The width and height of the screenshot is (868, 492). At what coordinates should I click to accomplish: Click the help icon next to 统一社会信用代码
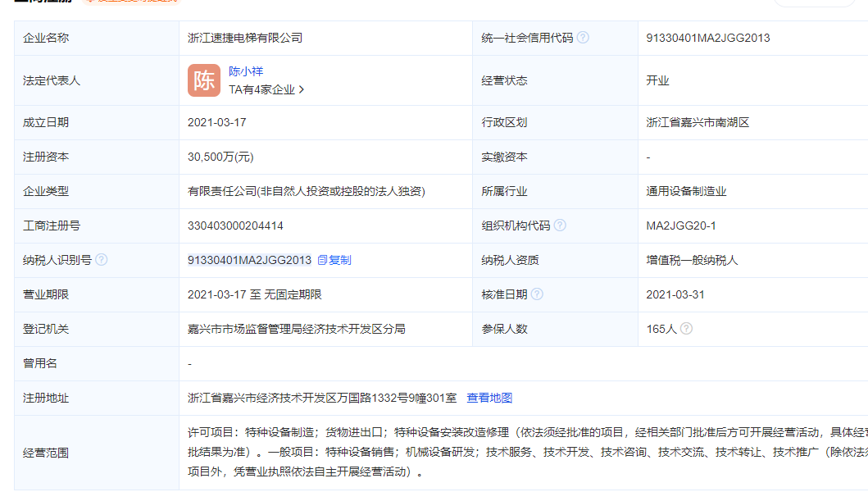tap(583, 37)
